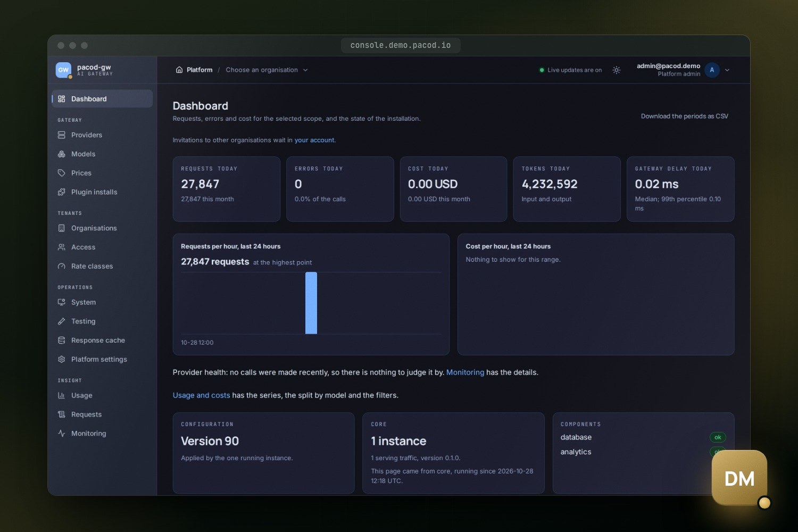Open the Choose an organisation dropdown
This screenshot has height=532, width=798.
tap(267, 70)
